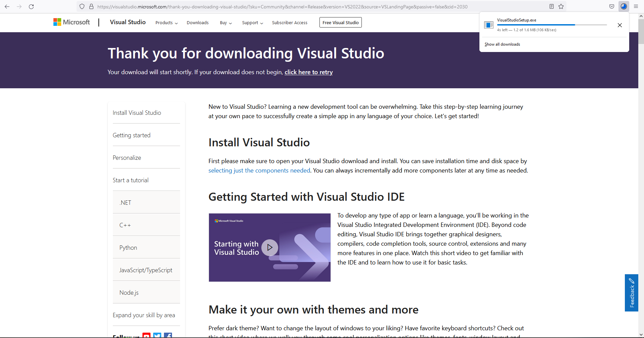Click the browser back arrow
Screen dimensions: 644x338
click(7, 6)
